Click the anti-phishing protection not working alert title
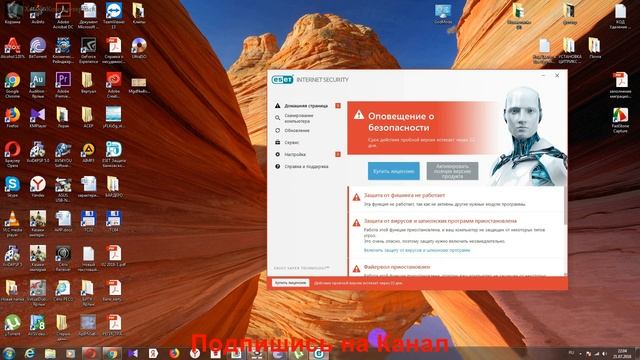 pyautogui.click(x=404, y=196)
